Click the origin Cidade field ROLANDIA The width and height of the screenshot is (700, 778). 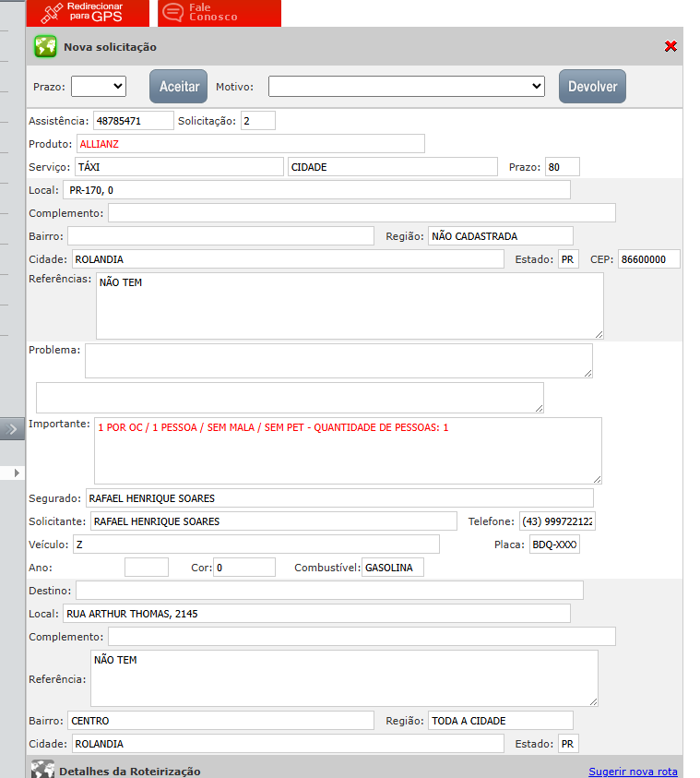(288, 259)
